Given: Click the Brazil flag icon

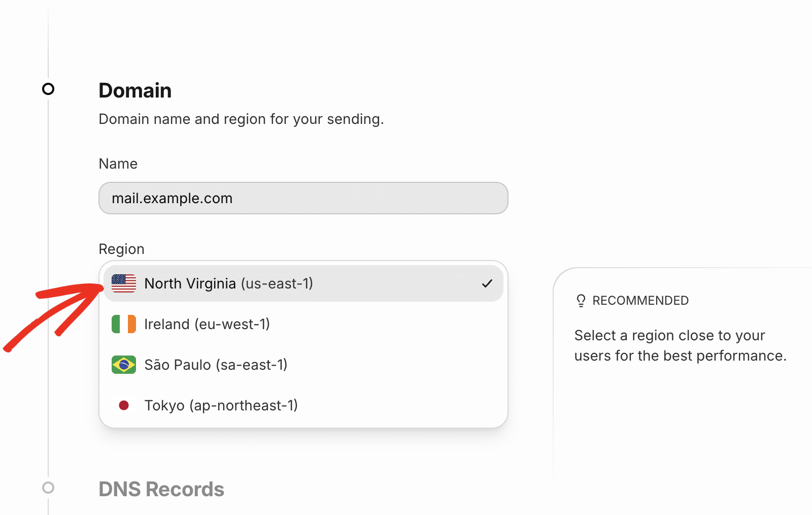Looking at the screenshot, I should tap(124, 365).
